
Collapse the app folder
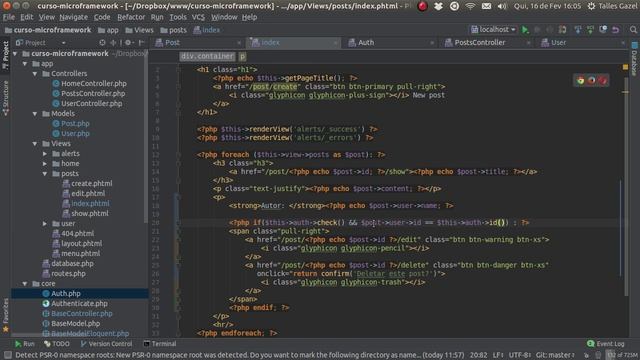25,64
